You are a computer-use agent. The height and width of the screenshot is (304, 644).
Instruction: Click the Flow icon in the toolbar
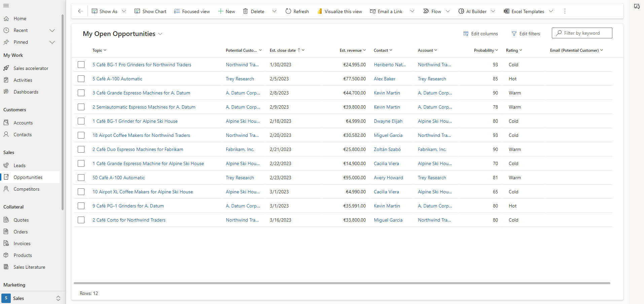pos(426,11)
